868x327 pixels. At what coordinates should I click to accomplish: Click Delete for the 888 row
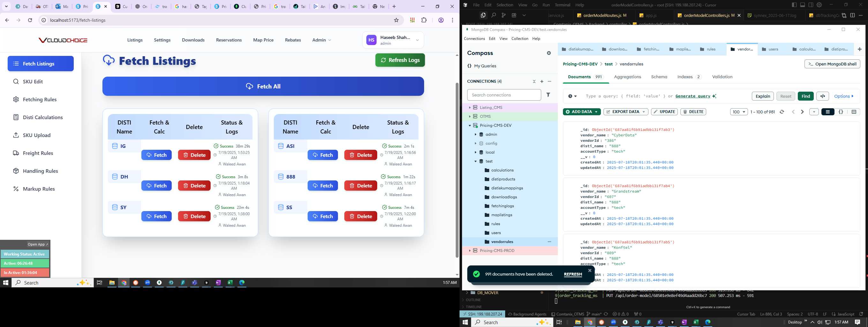361,186
